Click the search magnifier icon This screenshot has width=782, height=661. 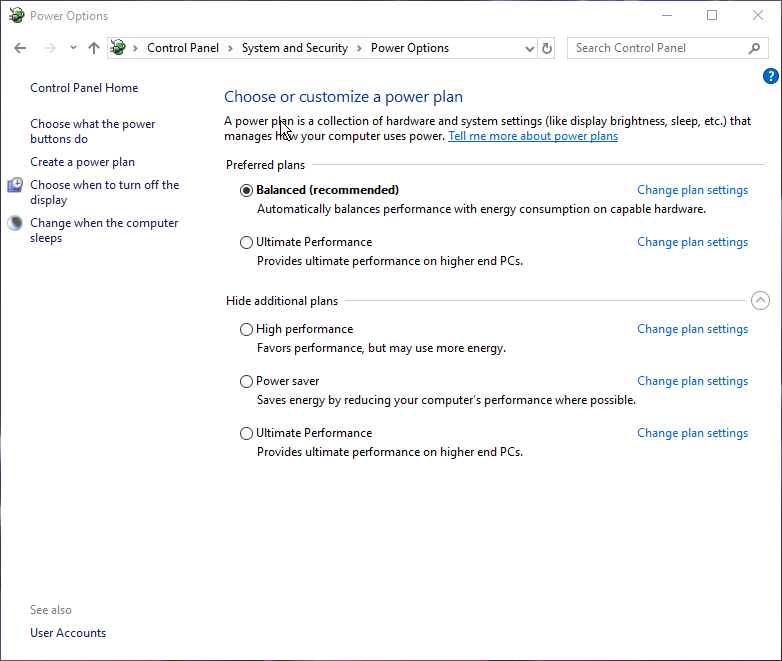[754, 48]
